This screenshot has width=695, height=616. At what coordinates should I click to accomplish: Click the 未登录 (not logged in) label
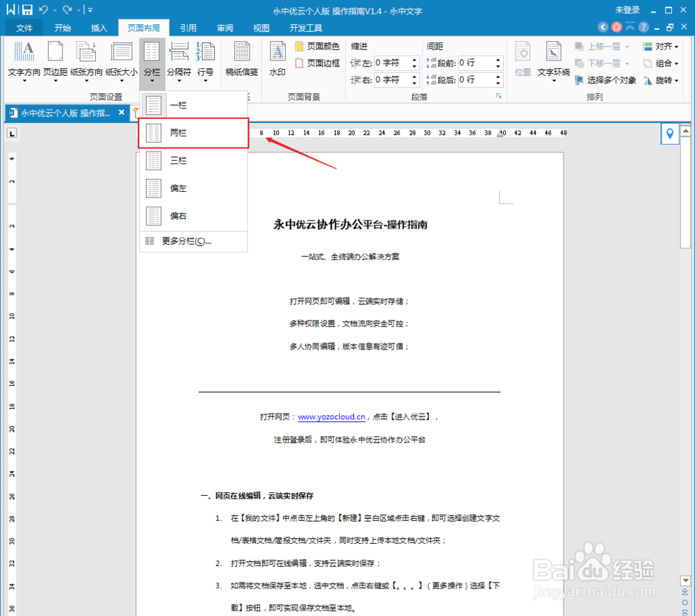tap(627, 10)
